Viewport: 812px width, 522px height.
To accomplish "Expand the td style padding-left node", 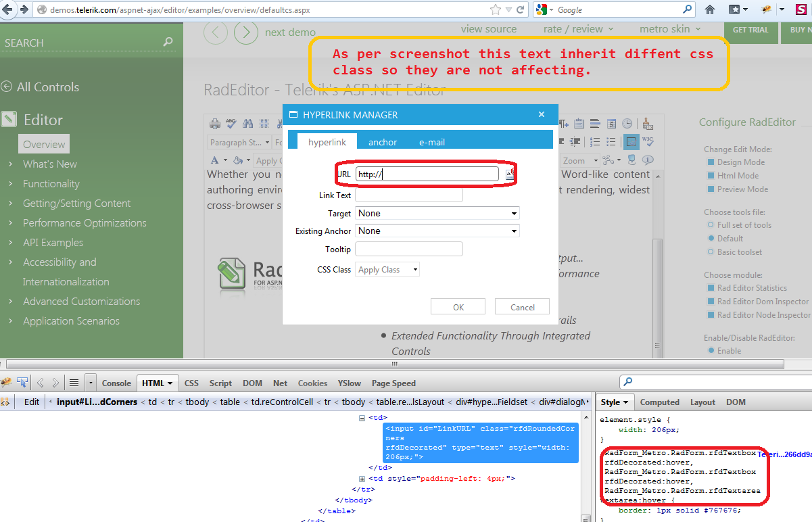I will 362,479.
